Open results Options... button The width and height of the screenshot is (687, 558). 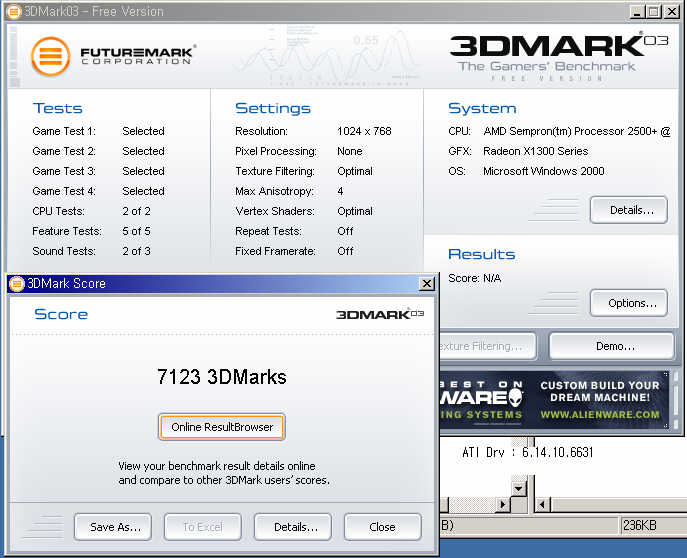tap(629, 303)
